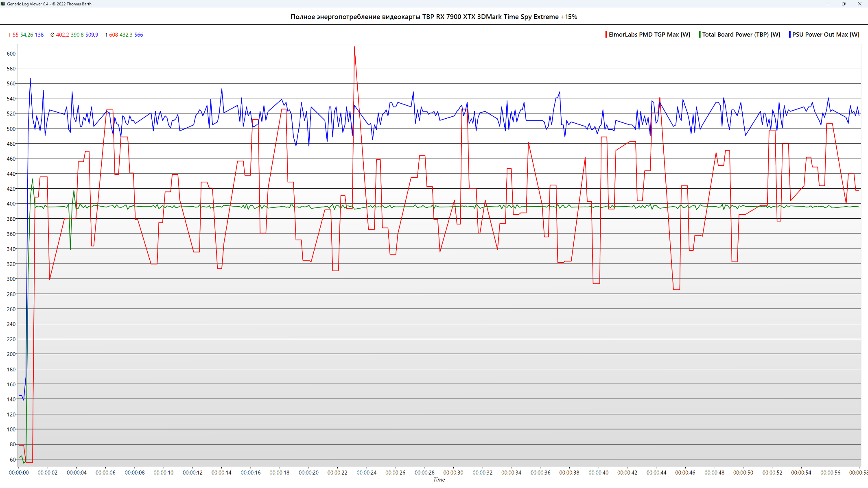The height and width of the screenshot is (488, 868).
Task: Click the red ElmorLabs legend color marker
Action: tap(606, 35)
